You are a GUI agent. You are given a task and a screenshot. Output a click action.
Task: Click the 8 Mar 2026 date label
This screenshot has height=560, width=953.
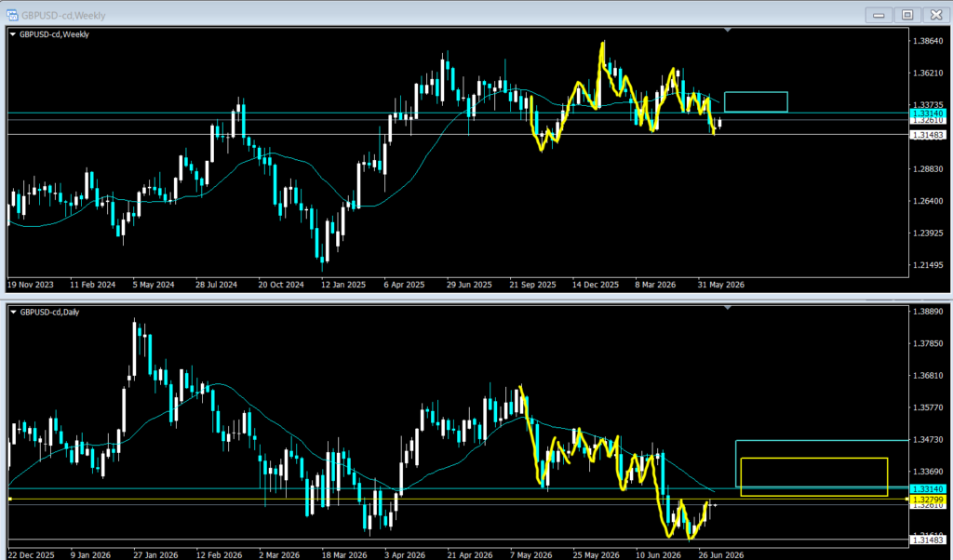click(655, 285)
